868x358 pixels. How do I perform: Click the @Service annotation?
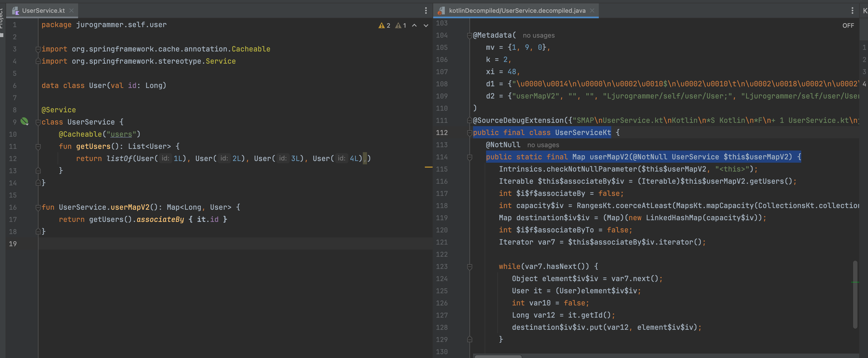pos(59,110)
